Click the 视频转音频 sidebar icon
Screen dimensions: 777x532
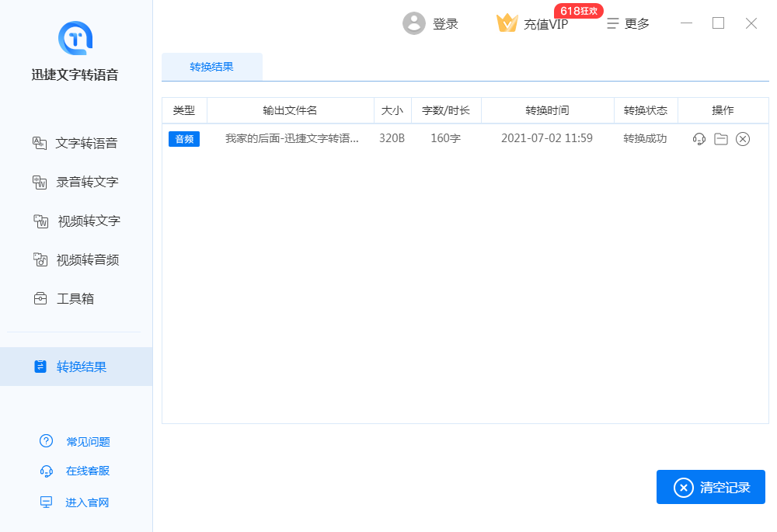click(x=40, y=259)
